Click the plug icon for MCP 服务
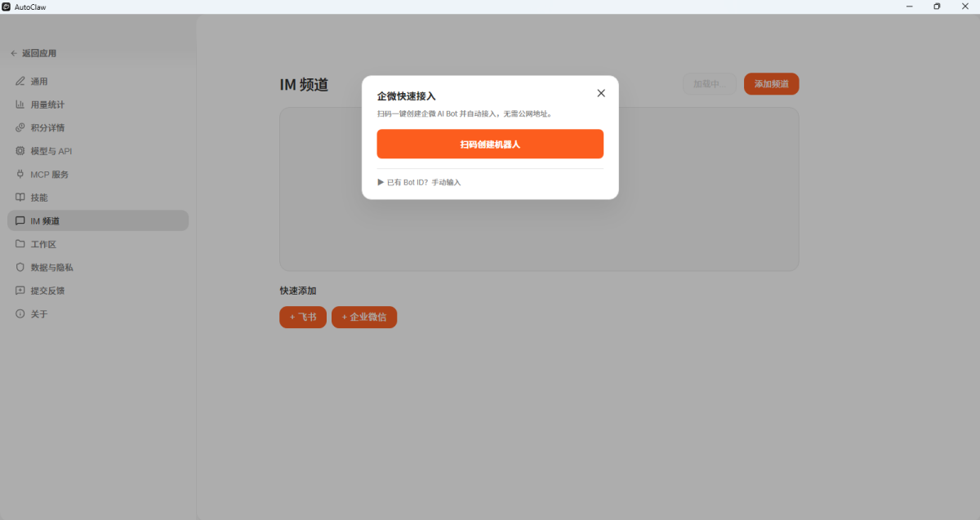980x520 pixels. coord(20,175)
